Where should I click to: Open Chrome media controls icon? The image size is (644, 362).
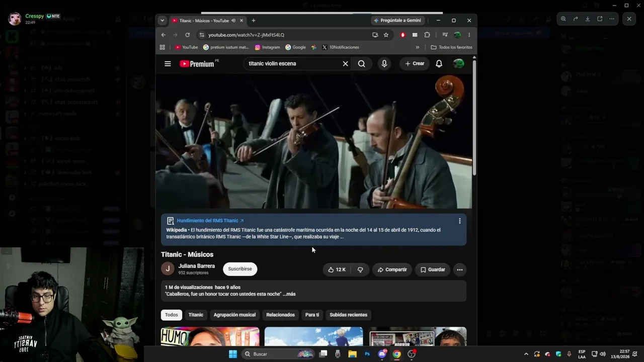pos(445,35)
